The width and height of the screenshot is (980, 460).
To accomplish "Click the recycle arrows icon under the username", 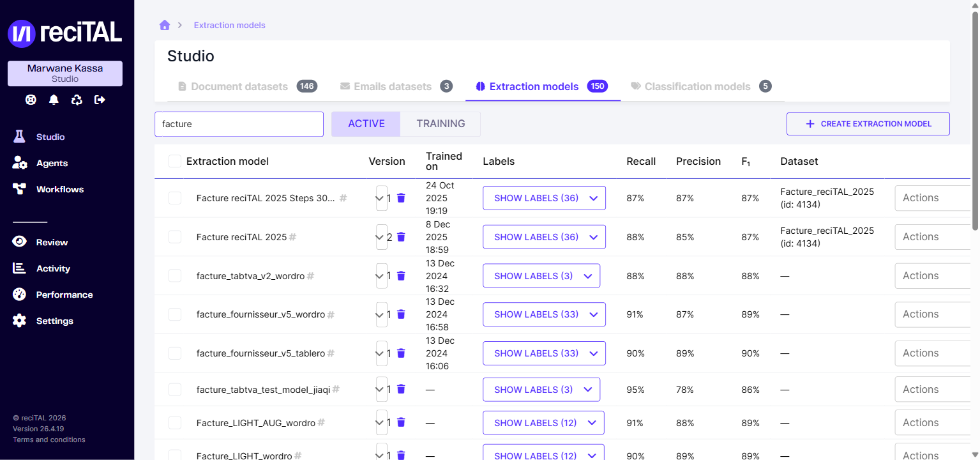I will [77, 100].
